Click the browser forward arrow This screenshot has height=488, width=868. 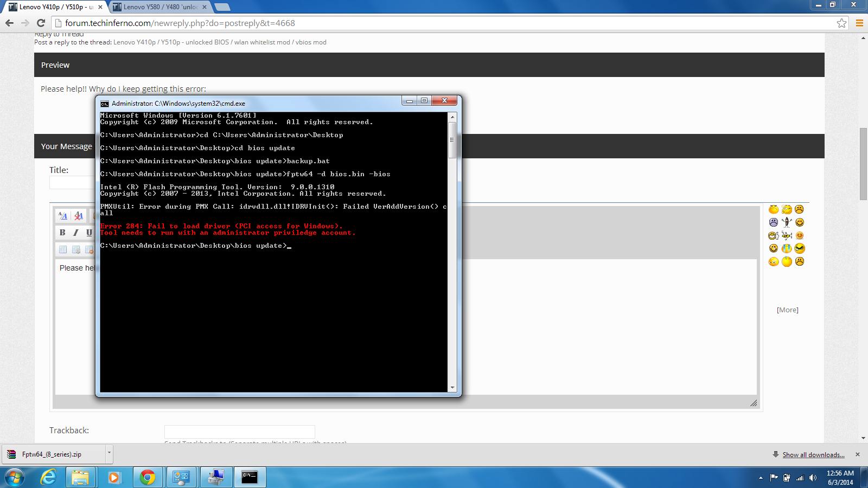click(x=25, y=23)
